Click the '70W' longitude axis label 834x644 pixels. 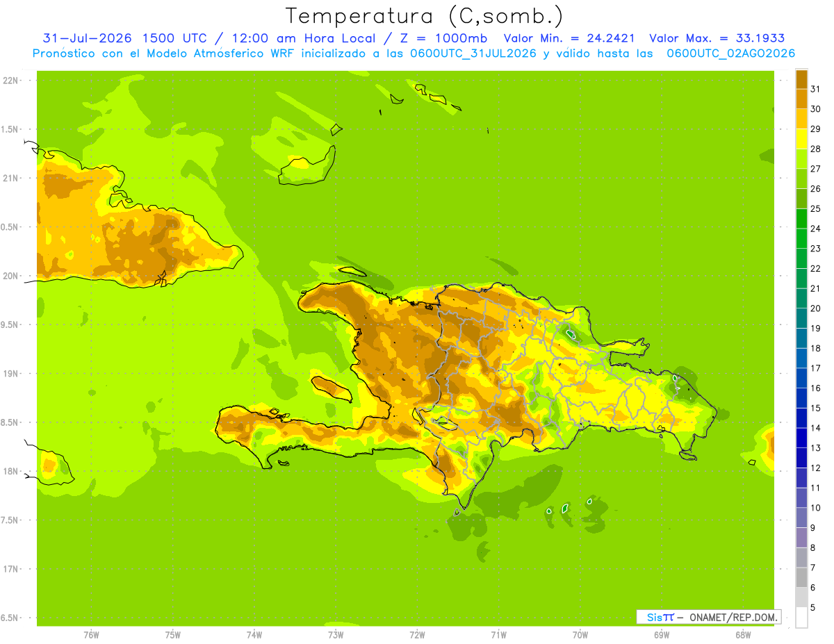click(x=580, y=635)
